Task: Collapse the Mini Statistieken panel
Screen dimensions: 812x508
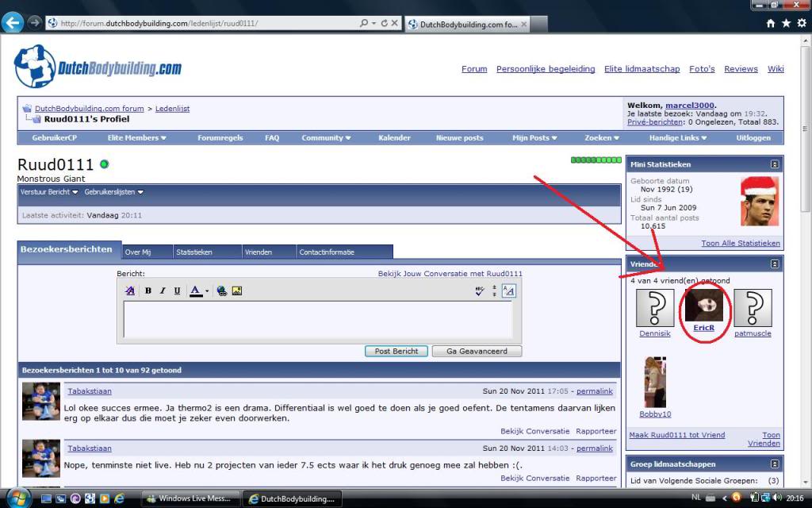Action: [774, 164]
